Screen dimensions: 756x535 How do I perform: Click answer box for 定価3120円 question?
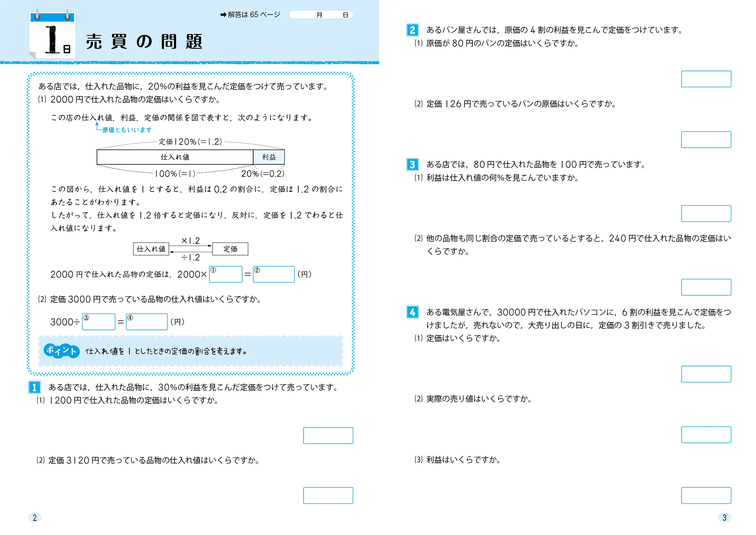click(x=328, y=495)
